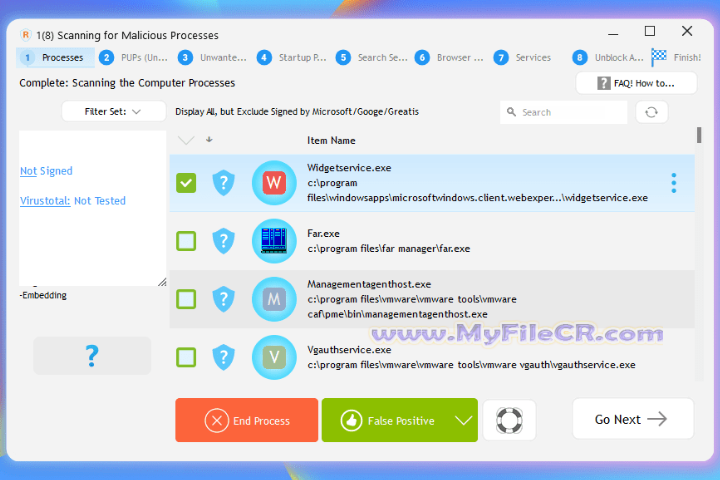720x480 pixels.
Task: Check the Managementagenthost.exe checkbox
Action: tap(186, 299)
